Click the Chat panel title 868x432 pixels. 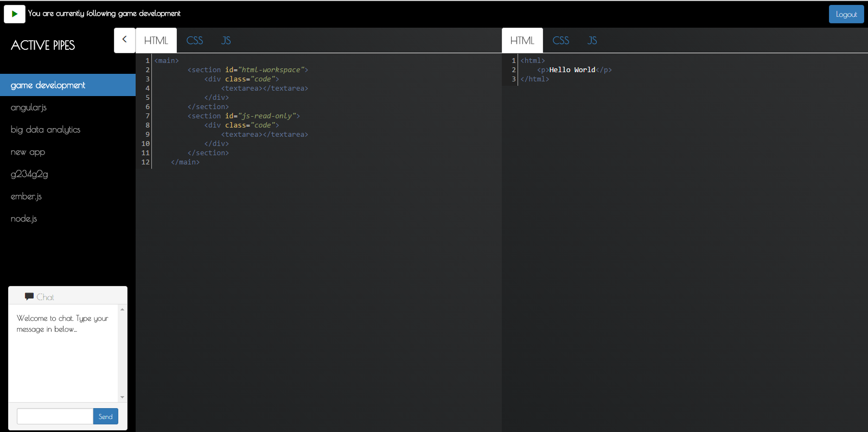click(x=46, y=297)
